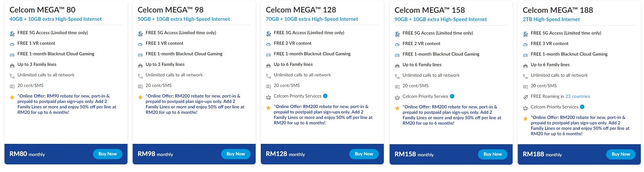Click the SMS icon in MEGA 188 card
Viewport: 644px width, 172px height.
coord(525,87)
